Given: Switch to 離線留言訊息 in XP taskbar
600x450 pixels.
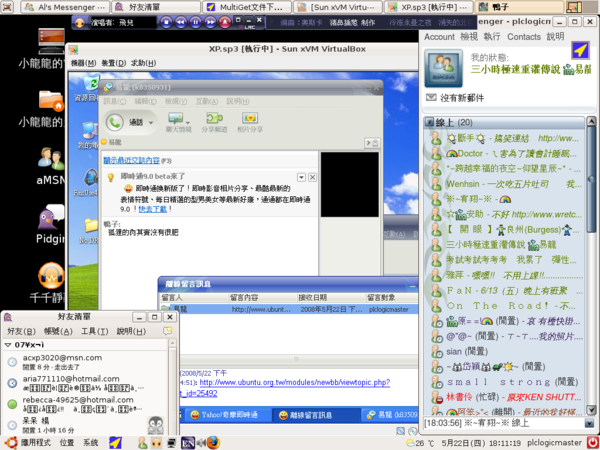Looking at the screenshot, I should [316, 415].
